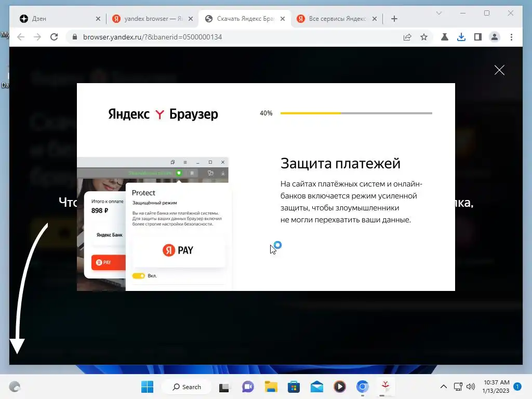The height and width of the screenshot is (399, 532).
Task: Close the yandex browser search tab
Action: point(191,19)
